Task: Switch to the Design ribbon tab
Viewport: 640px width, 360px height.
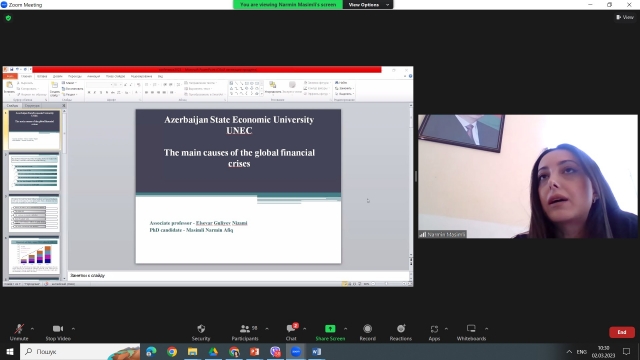Action: point(58,76)
